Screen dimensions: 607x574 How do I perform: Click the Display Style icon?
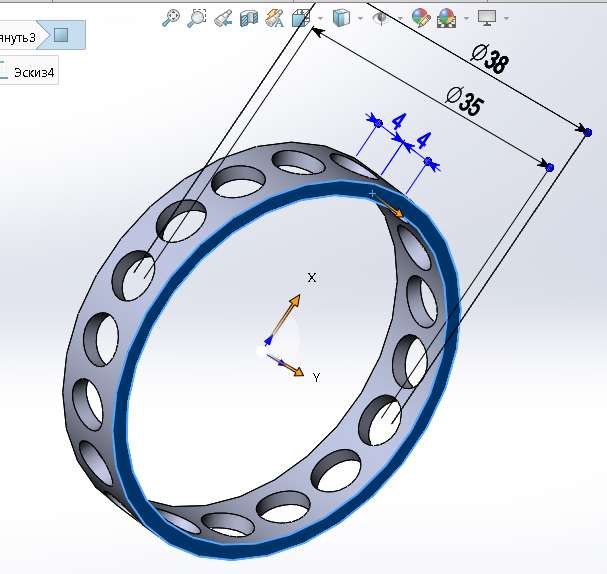[341, 18]
